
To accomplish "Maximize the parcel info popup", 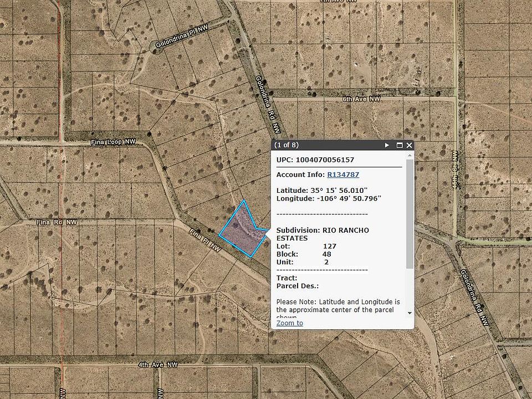I will click(x=400, y=145).
